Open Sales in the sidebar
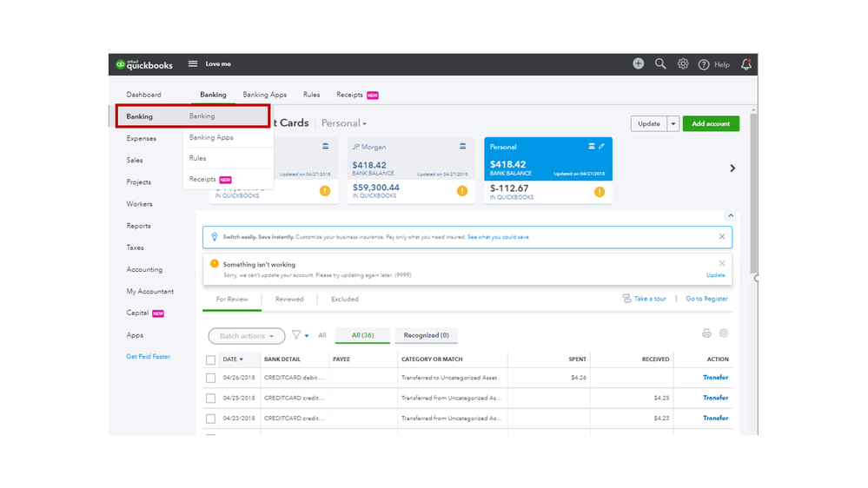 coord(135,161)
